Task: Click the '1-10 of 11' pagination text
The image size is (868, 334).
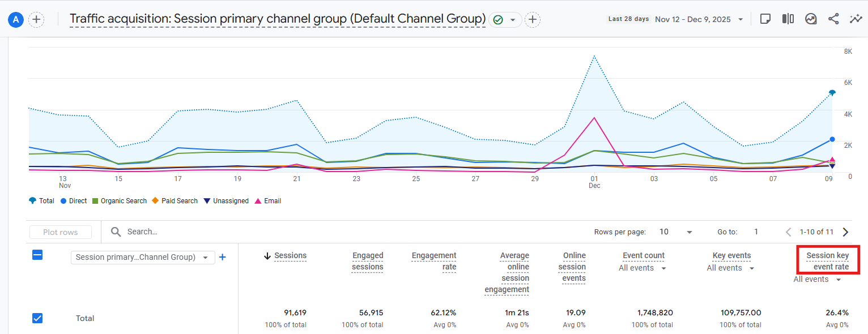Action: pyautogui.click(x=816, y=232)
